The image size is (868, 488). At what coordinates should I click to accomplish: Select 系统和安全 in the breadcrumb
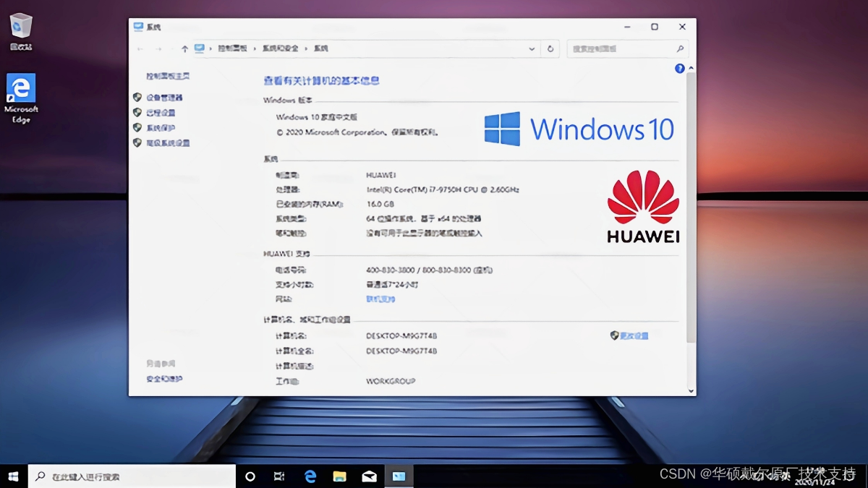pos(280,48)
